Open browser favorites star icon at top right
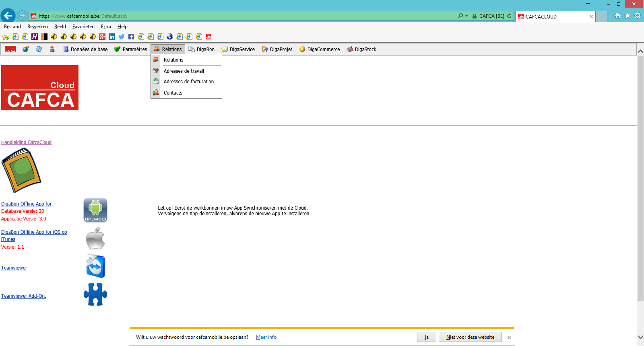 (x=627, y=16)
